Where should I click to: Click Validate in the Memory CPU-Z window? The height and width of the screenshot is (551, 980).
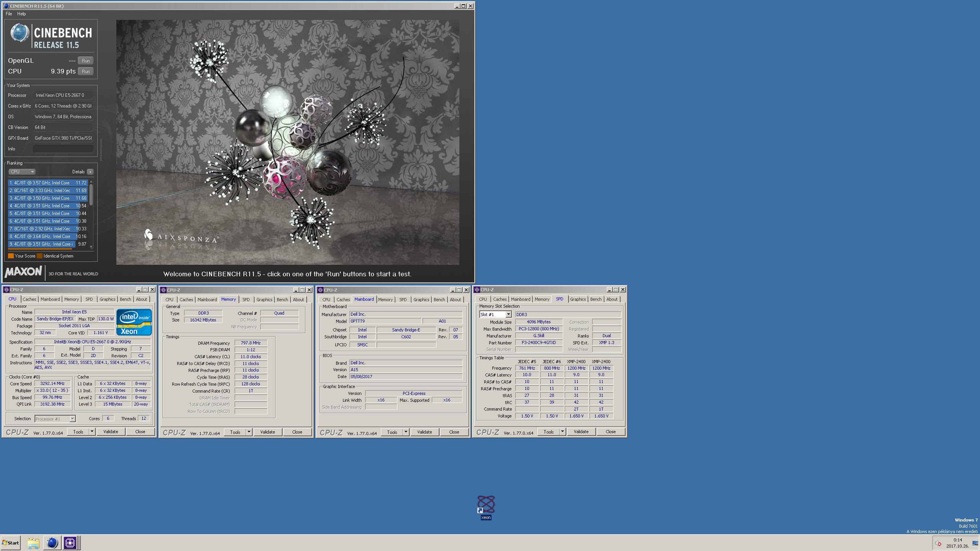[x=268, y=432]
